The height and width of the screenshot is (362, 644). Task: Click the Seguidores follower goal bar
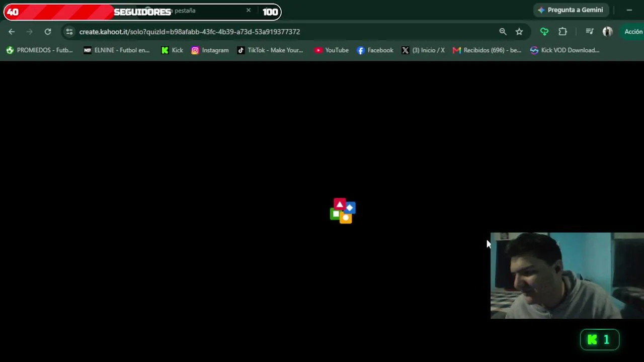(142, 12)
